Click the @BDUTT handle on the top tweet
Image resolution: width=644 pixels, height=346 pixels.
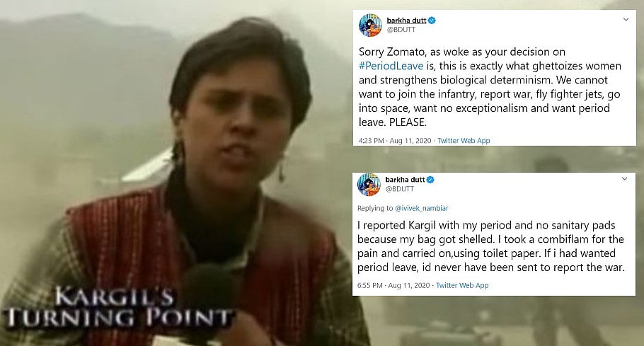(x=401, y=30)
